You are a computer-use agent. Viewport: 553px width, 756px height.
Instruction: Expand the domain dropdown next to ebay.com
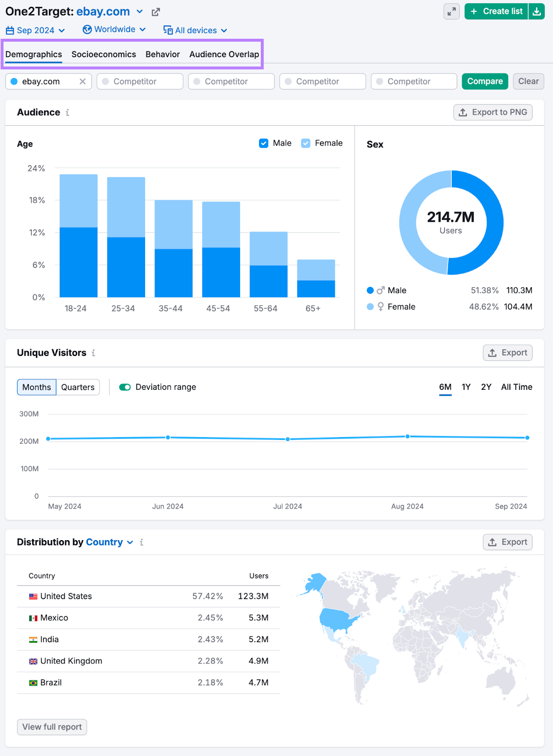(139, 12)
